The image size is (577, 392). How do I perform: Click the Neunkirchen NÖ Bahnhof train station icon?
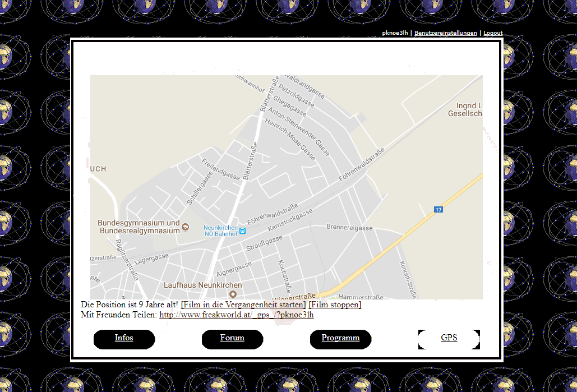[242, 231]
